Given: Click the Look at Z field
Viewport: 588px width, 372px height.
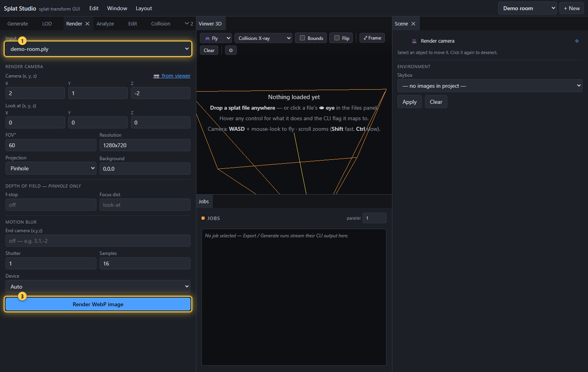Looking at the screenshot, I should pos(161,123).
